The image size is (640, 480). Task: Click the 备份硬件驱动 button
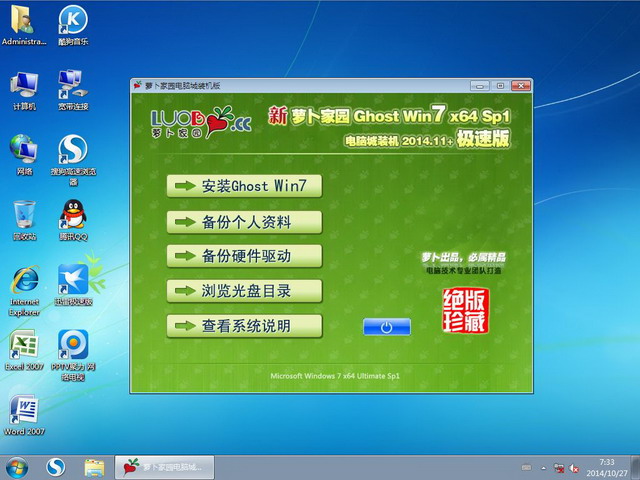pyautogui.click(x=244, y=256)
